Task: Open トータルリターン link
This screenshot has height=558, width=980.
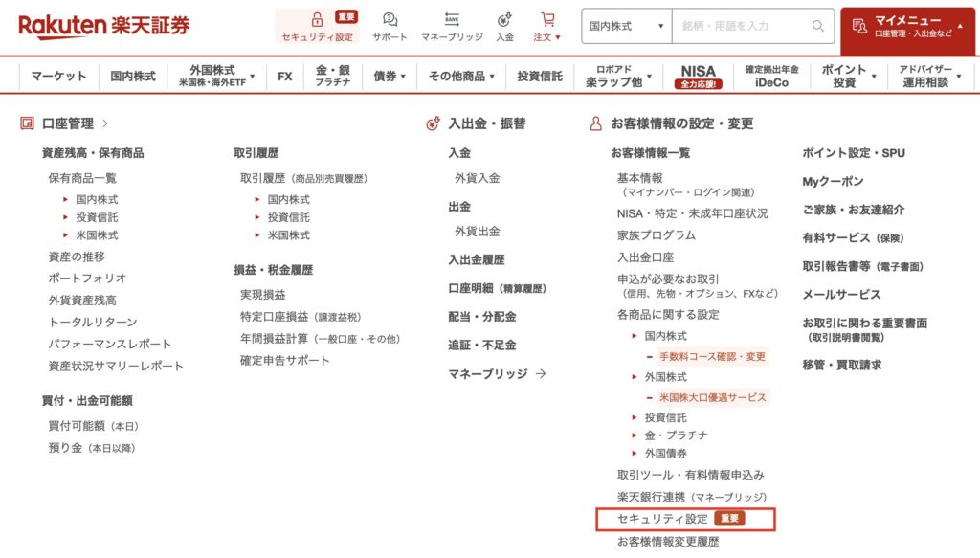Action: click(x=93, y=322)
